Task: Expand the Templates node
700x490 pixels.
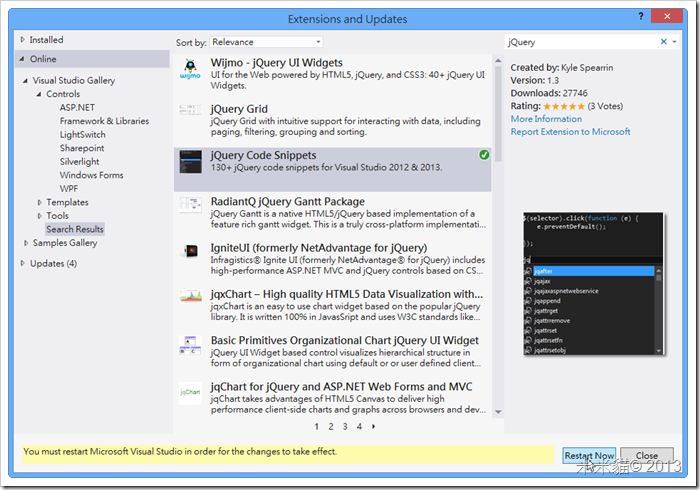Action: [x=39, y=203]
